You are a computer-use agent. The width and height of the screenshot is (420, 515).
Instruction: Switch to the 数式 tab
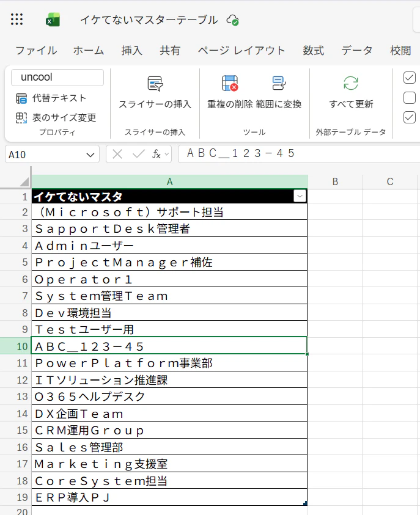[x=314, y=51]
